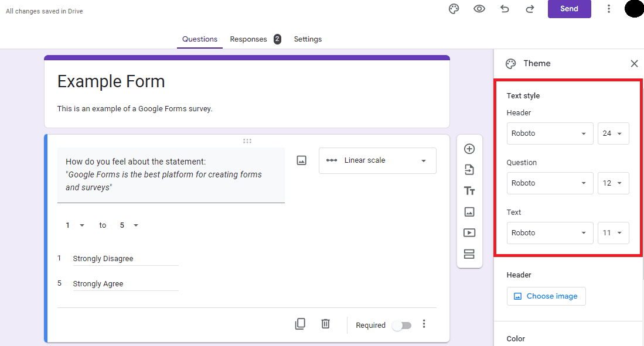Add a title and description block

tap(469, 190)
